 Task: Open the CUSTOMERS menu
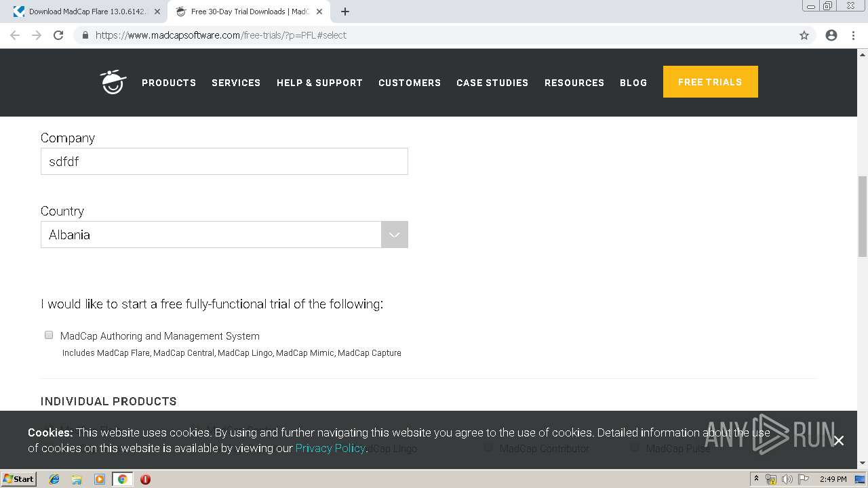click(410, 83)
